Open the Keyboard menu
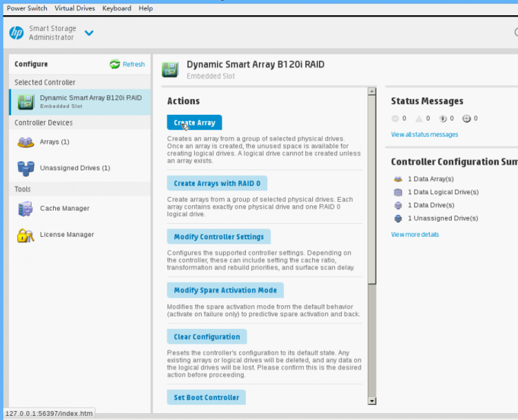Image resolution: width=518 pixels, height=420 pixels. (117, 8)
